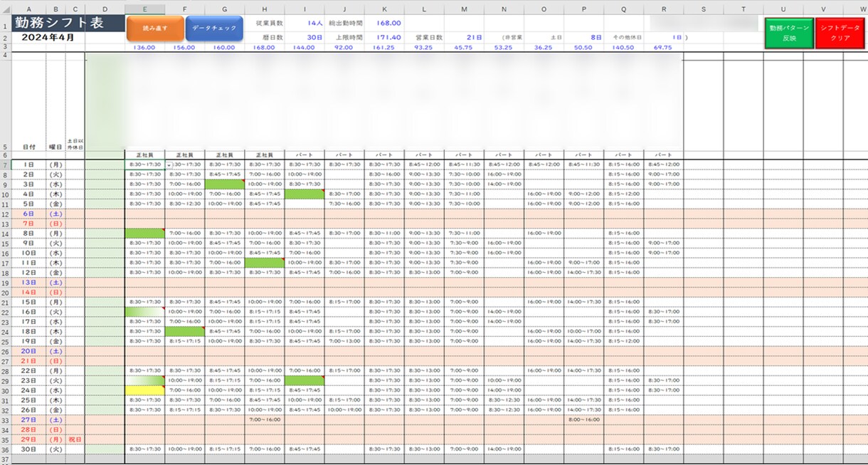868x465 pixels.
Task: Click the 14人 employee count value
Action: (x=315, y=23)
